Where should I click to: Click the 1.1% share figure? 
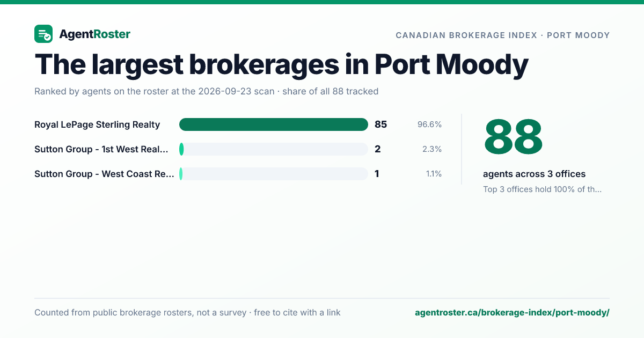(434, 174)
